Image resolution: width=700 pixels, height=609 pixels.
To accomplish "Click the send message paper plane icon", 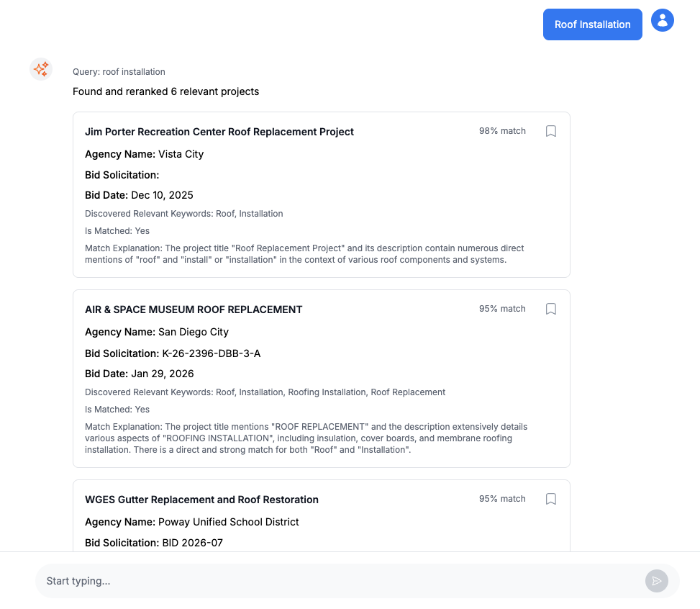I will click(x=656, y=581).
